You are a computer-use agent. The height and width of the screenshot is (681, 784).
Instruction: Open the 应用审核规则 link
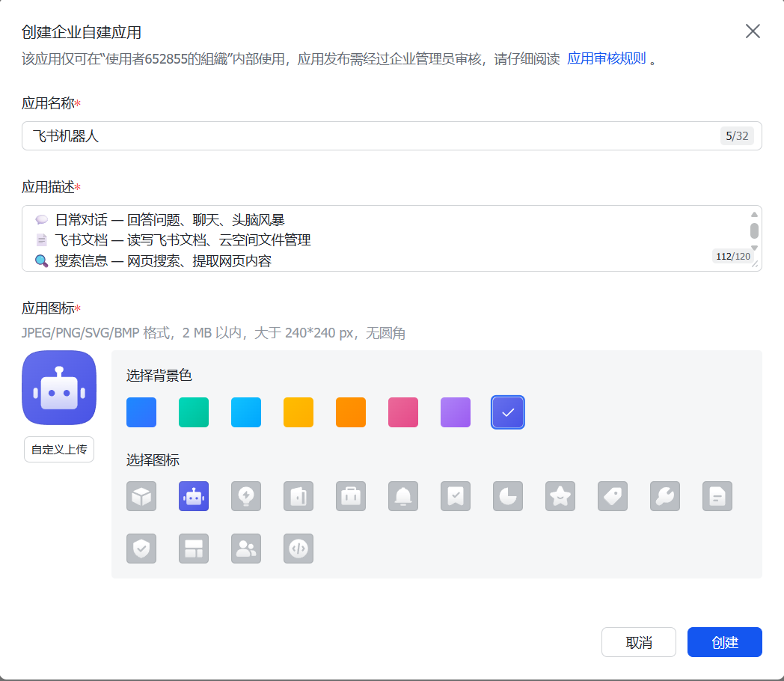click(x=607, y=58)
